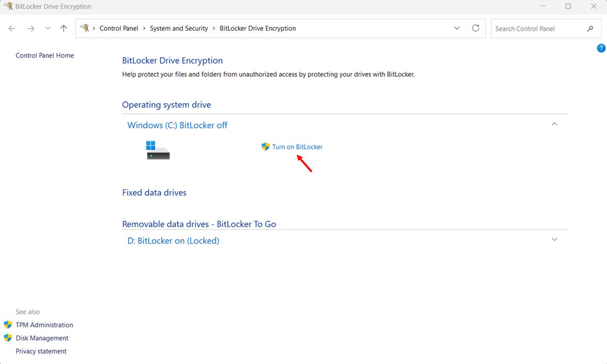This screenshot has width=607, height=364.
Task: Select Control Panel in breadcrumb path
Action: 119,28
